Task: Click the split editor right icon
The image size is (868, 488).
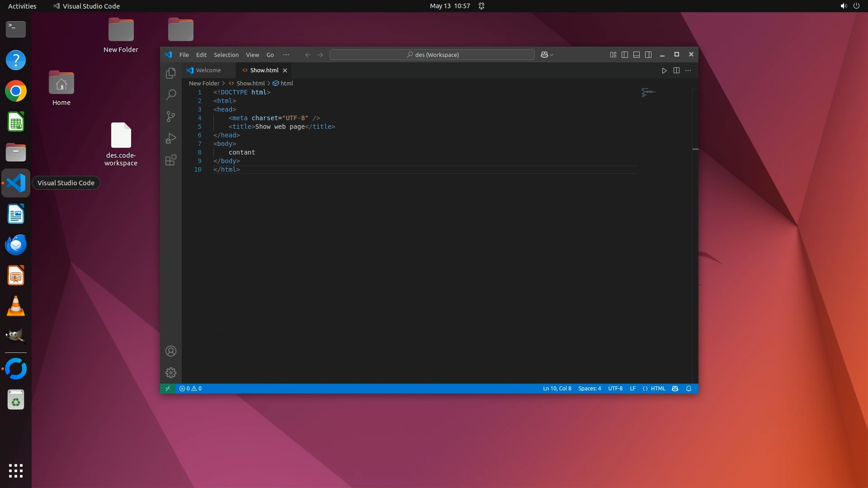Action: tap(676, 70)
